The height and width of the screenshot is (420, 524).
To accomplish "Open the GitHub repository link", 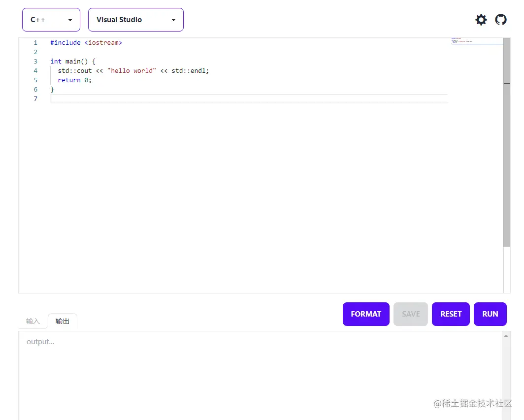I will coord(501,20).
